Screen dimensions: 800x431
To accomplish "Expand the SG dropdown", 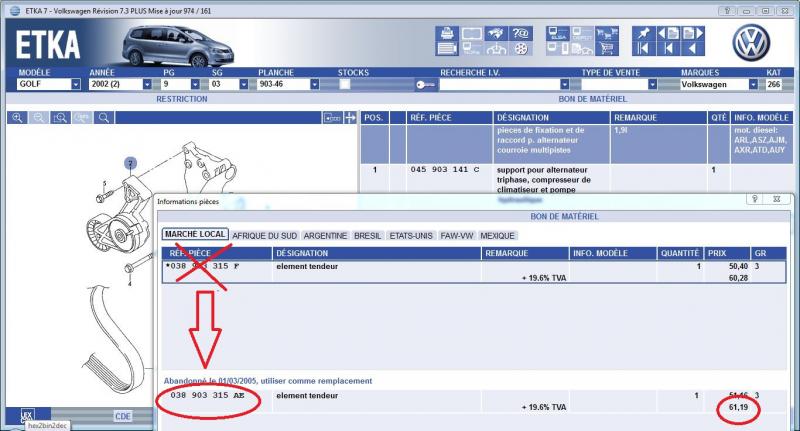I will [x=243, y=84].
